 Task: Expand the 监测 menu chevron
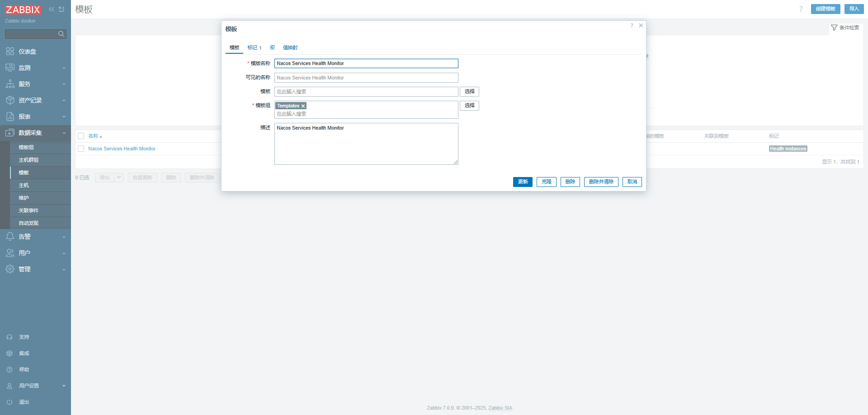64,68
